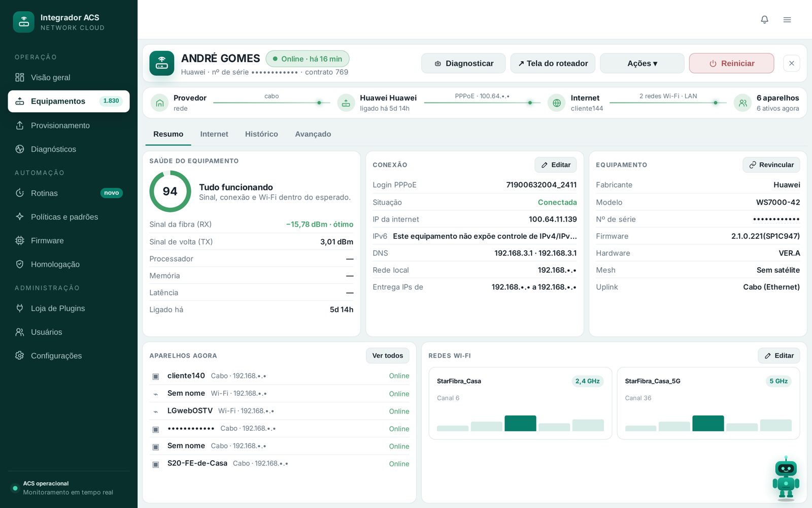Click the LGwebOSTV device row
This screenshot has width=812, height=508.
280,411
